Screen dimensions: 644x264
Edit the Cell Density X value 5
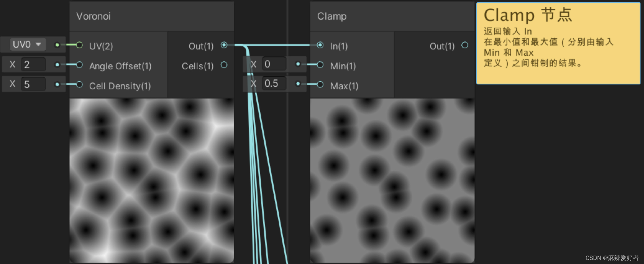click(33, 84)
